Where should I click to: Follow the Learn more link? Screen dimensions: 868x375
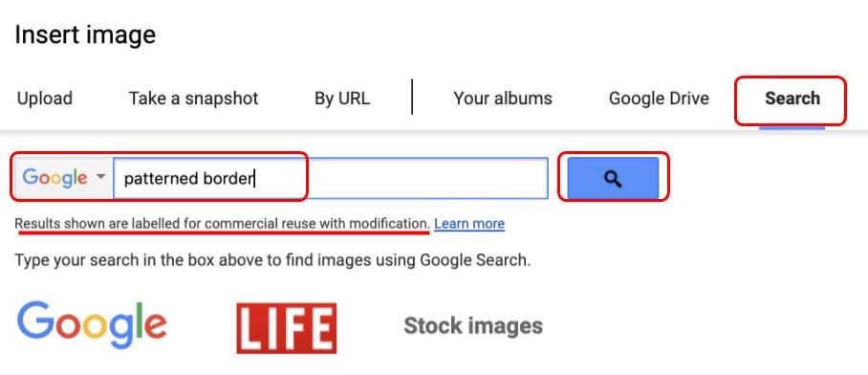coord(469,224)
